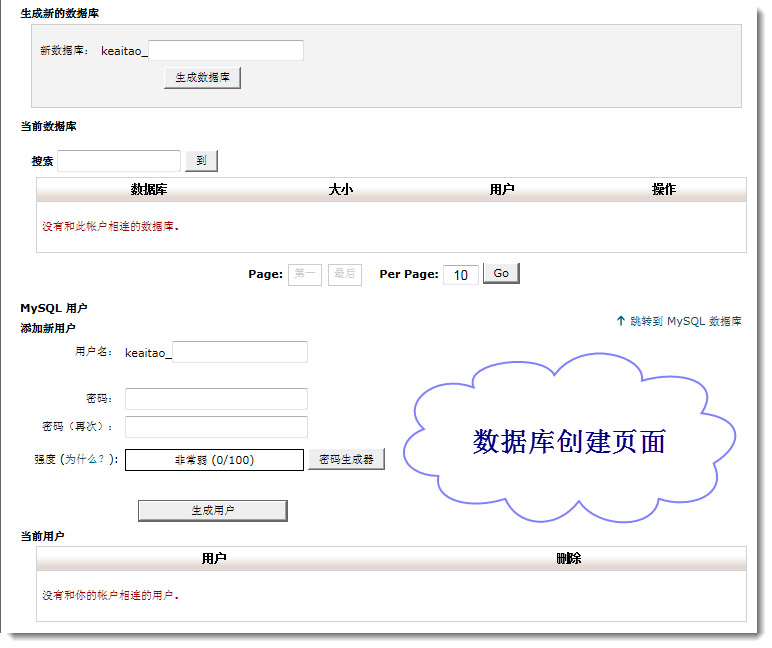Click the up arrow icon beside 跳转到
Screen dimensions: 772x648
tap(620, 321)
